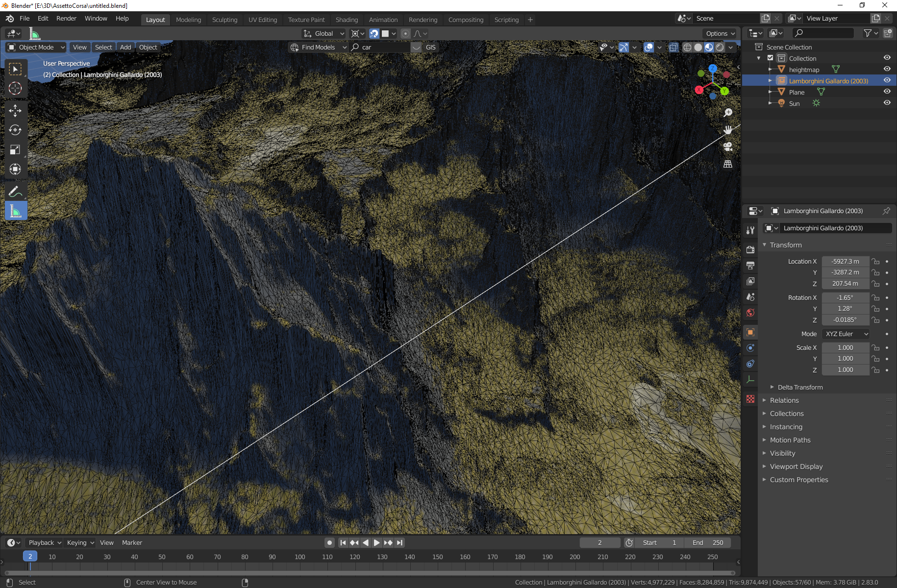
Task: Select the Annotate tool
Action: (x=15, y=192)
